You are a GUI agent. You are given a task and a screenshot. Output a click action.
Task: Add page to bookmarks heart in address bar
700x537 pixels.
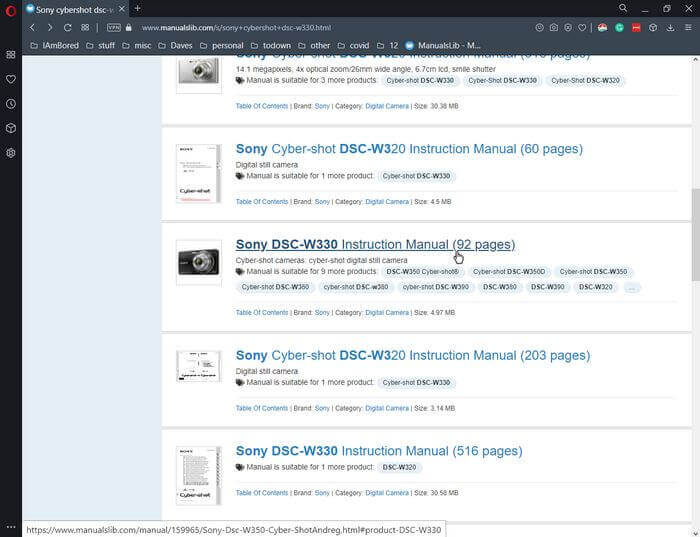pyautogui.click(x=582, y=28)
